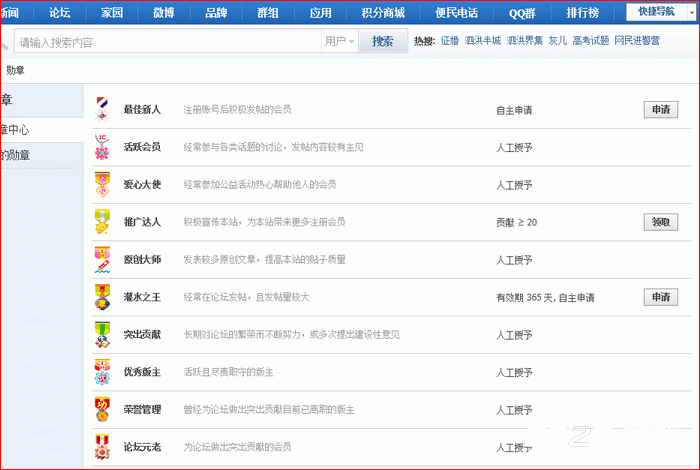The width and height of the screenshot is (700, 470).
Task: Click the 最佳新人 medal icon
Action: tap(102, 110)
